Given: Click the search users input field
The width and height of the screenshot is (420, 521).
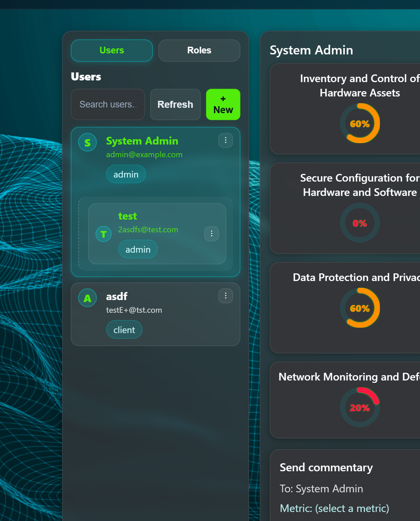Looking at the screenshot, I should (108, 104).
